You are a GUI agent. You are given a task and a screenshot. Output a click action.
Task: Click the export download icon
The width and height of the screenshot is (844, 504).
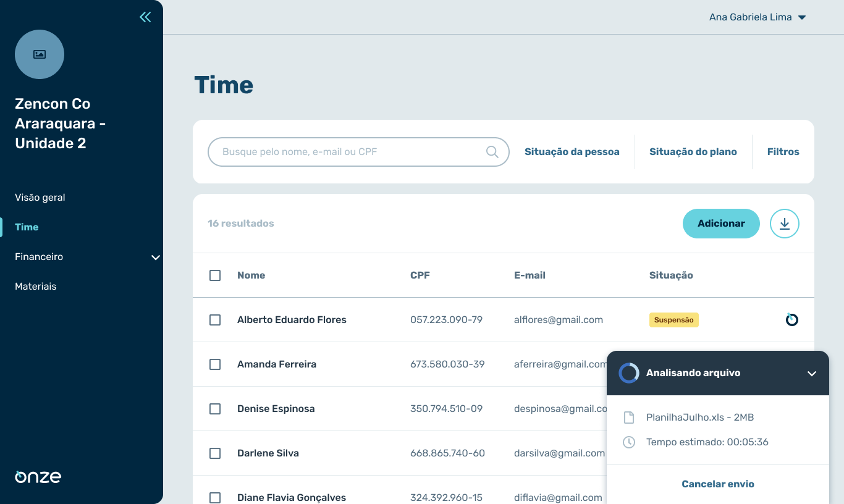784,224
